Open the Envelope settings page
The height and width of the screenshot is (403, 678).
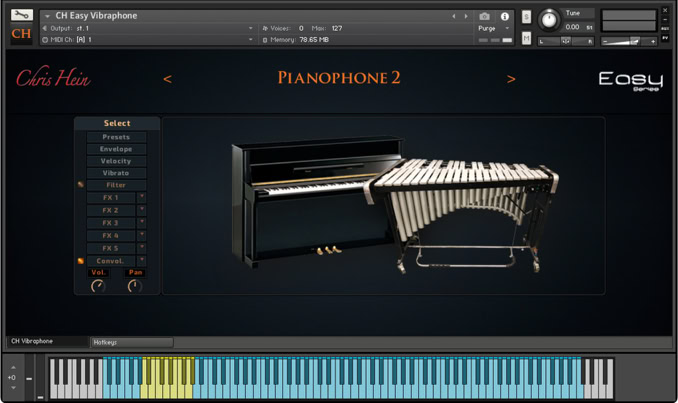[x=116, y=149]
